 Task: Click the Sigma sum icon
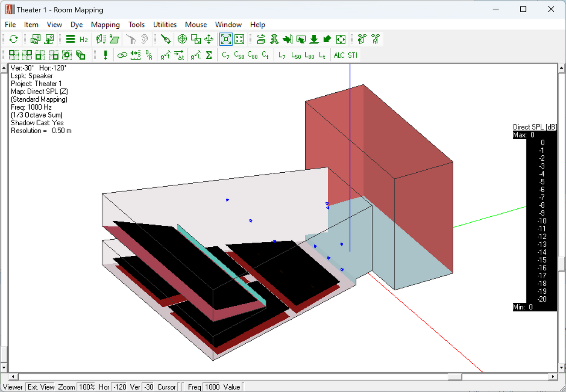209,55
